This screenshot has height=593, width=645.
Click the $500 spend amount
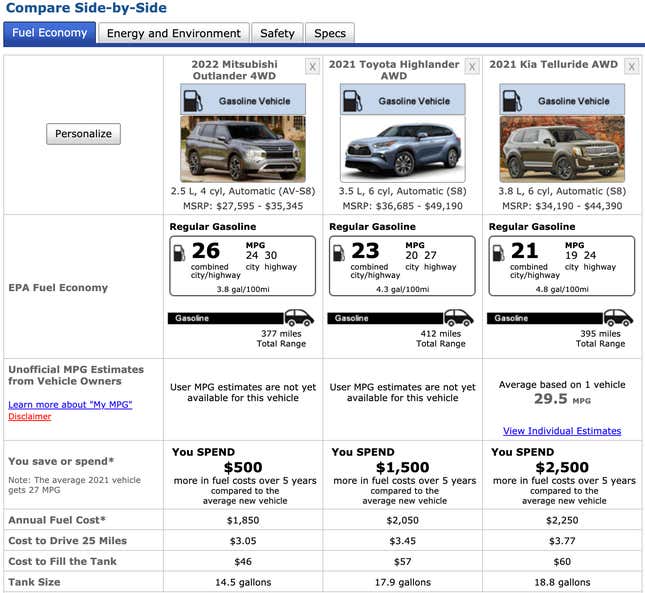[x=243, y=467]
